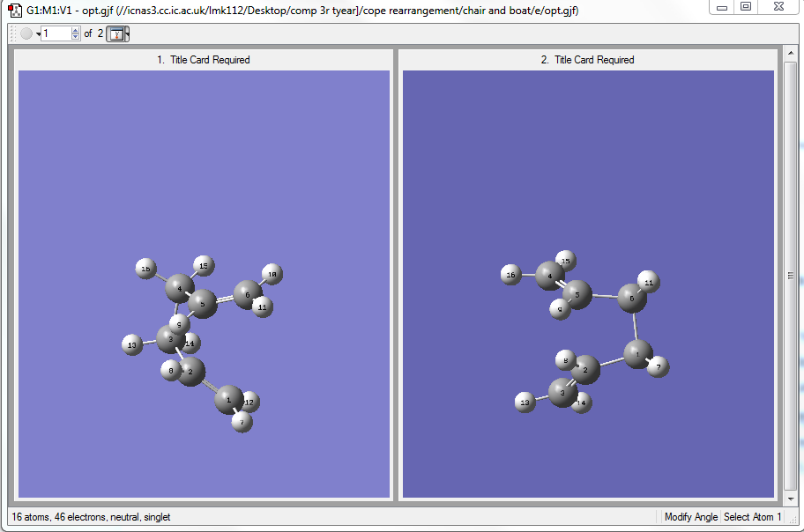Select carbon atom 2 in model 2
The image size is (804, 532).
(585, 370)
